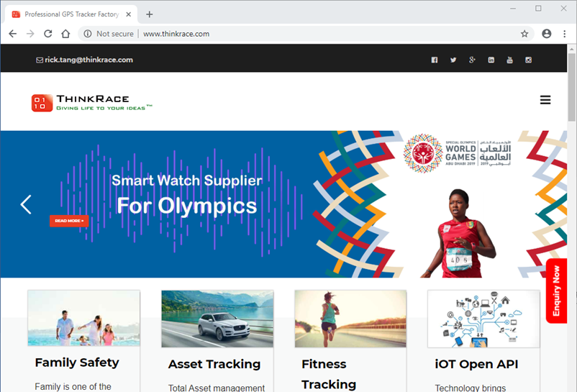Open a new browser tab
577x392 pixels.
[149, 14]
